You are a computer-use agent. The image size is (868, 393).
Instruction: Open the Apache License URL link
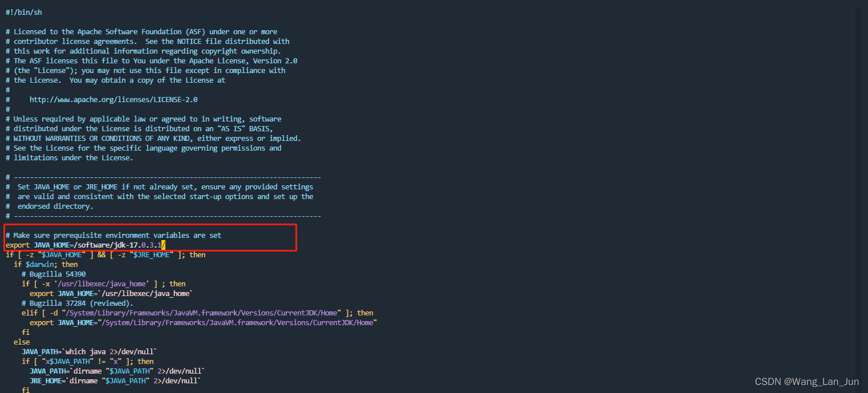tap(113, 99)
